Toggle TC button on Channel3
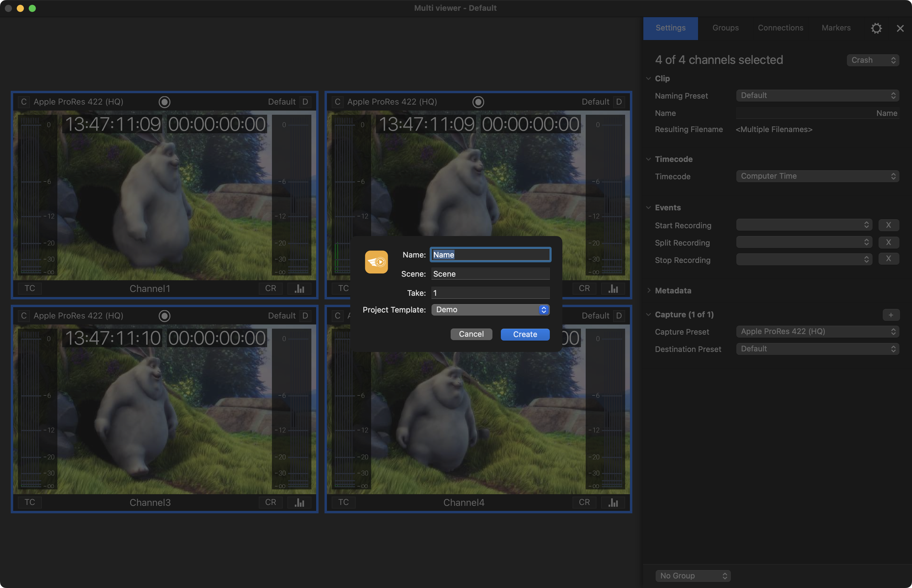The image size is (912, 588). [30, 502]
